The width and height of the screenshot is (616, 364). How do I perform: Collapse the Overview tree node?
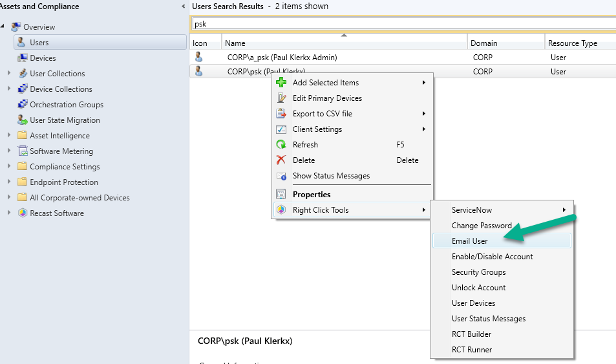(3, 27)
